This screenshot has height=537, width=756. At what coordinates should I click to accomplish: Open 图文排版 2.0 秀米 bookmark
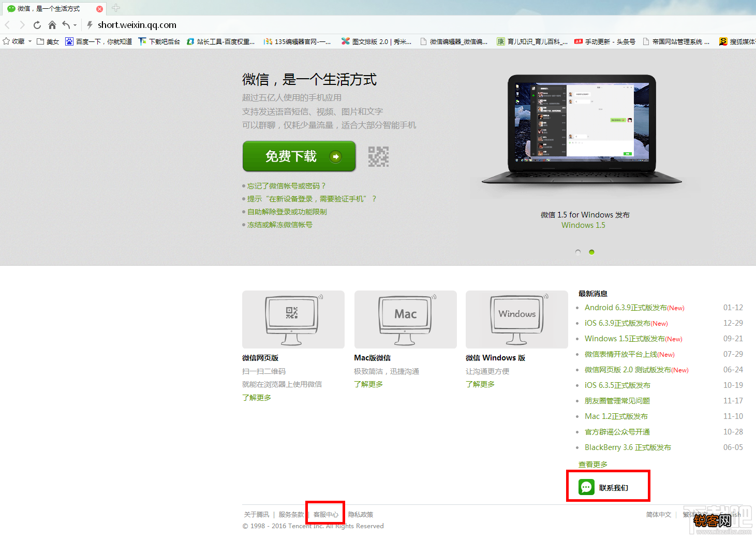coord(376,41)
